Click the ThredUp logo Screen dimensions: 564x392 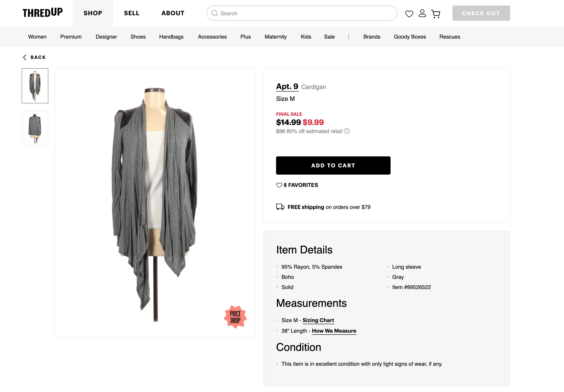[x=42, y=13]
